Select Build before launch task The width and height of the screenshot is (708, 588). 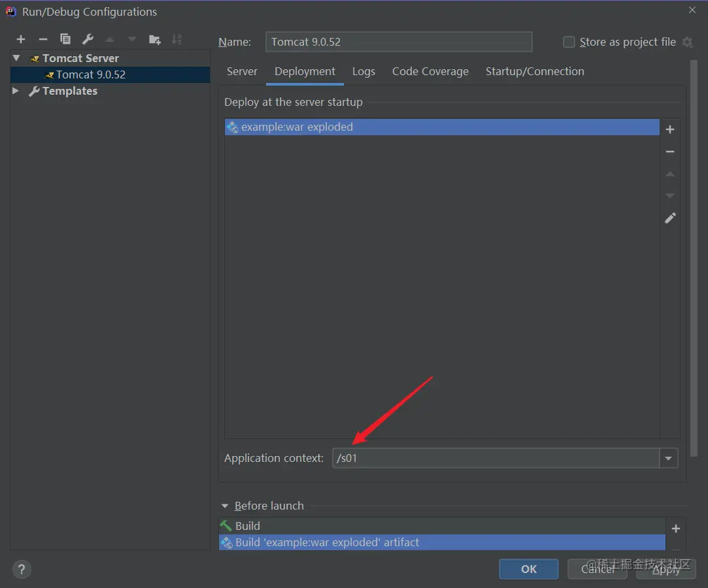tap(442, 526)
